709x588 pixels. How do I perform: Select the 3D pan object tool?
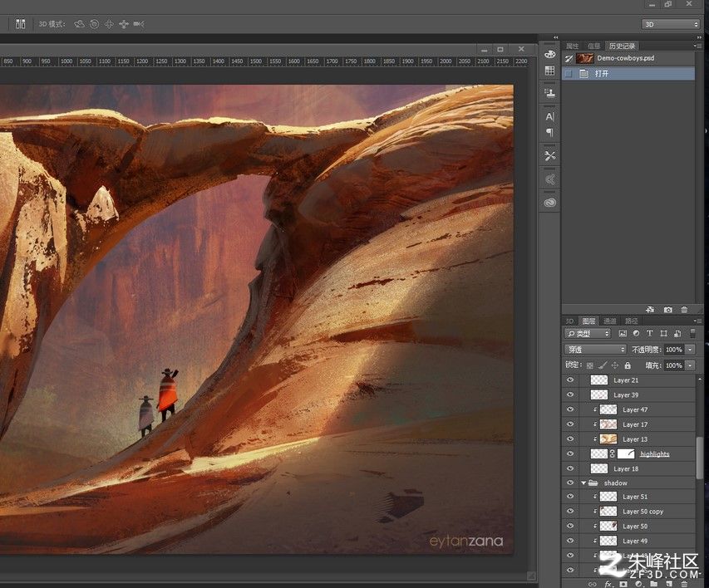pos(109,24)
